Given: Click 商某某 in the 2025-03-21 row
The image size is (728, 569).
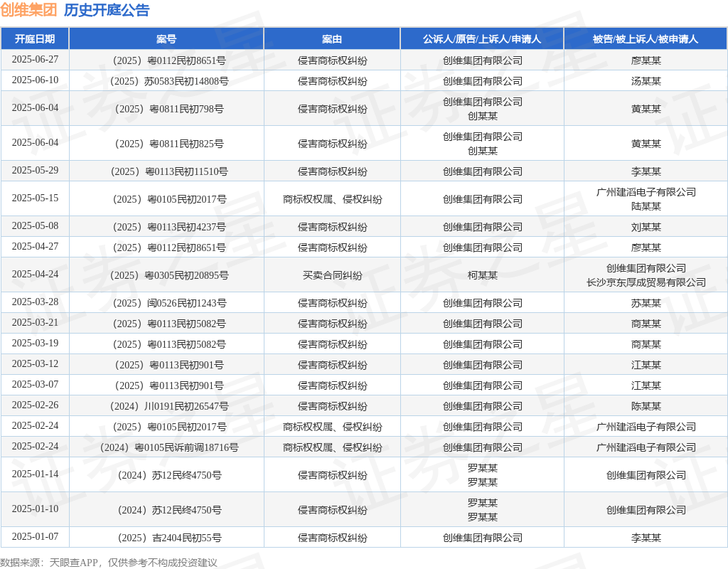Looking at the screenshot, I should point(646,324).
